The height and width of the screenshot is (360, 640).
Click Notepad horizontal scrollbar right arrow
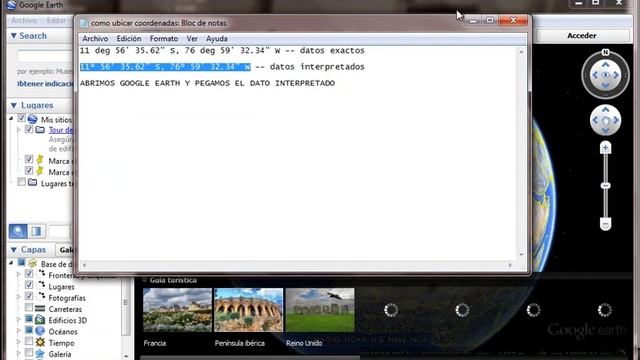[510, 265]
